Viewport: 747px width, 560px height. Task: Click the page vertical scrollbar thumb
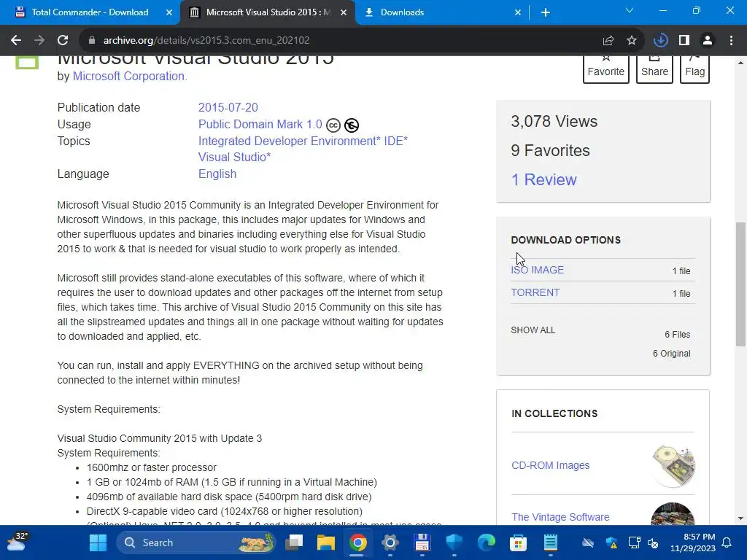coord(740,284)
